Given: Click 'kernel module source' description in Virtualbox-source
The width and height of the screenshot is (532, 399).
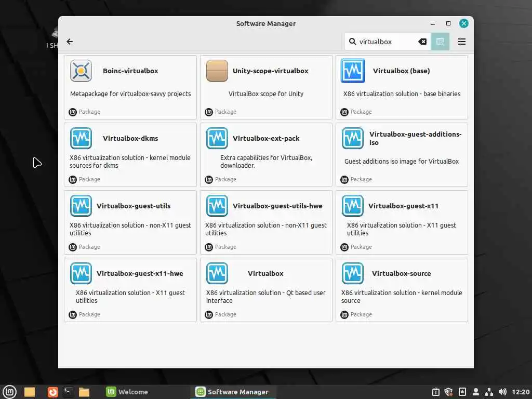Looking at the screenshot, I should (x=402, y=297).
